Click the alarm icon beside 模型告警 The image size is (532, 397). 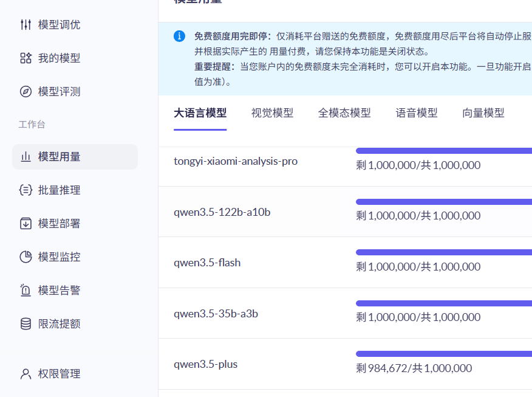(26, 290)
